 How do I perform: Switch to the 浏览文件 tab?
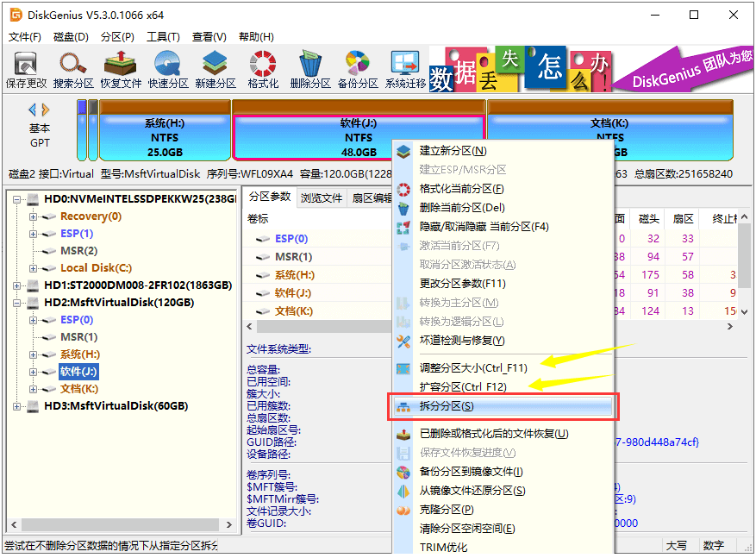coord(322,197)
